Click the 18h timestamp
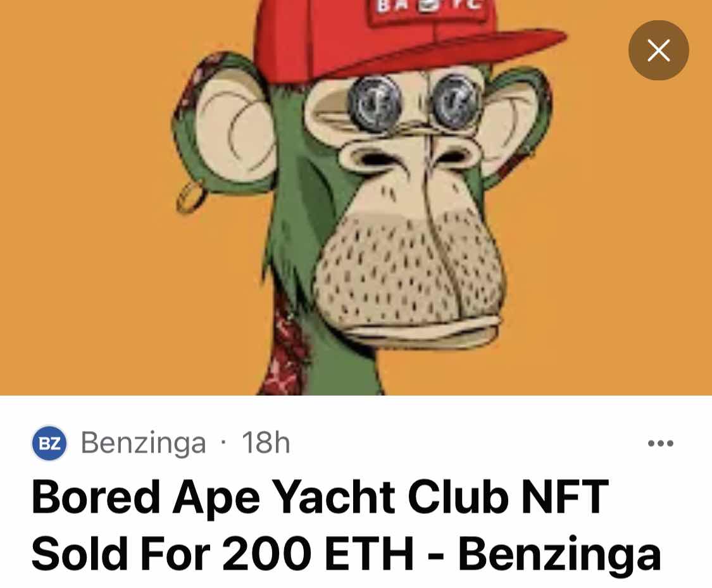Viewport: 712px width, 588px height. [266, 442]
